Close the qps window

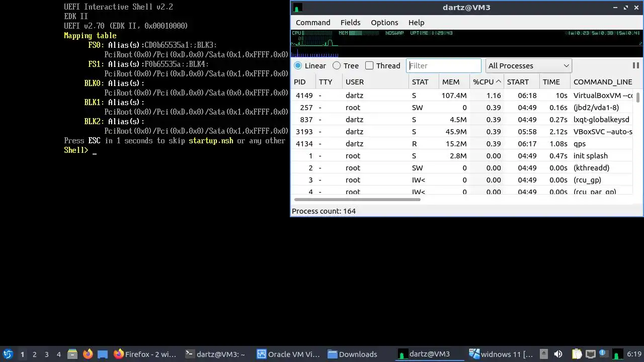(636, 8)
